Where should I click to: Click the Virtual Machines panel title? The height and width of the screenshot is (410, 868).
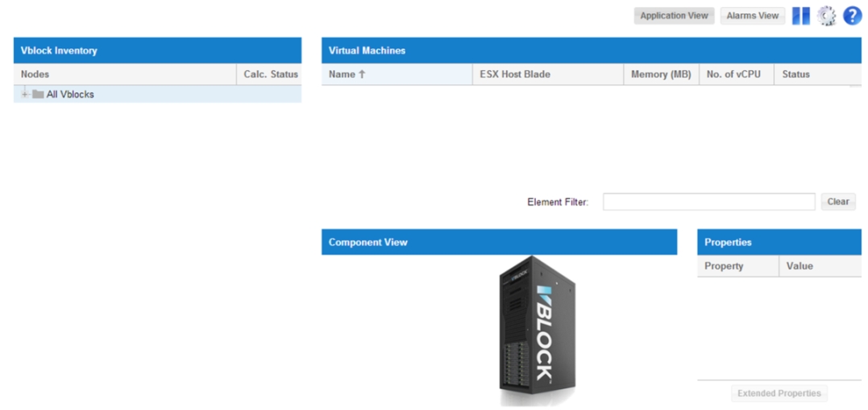(x=367, y=51)
